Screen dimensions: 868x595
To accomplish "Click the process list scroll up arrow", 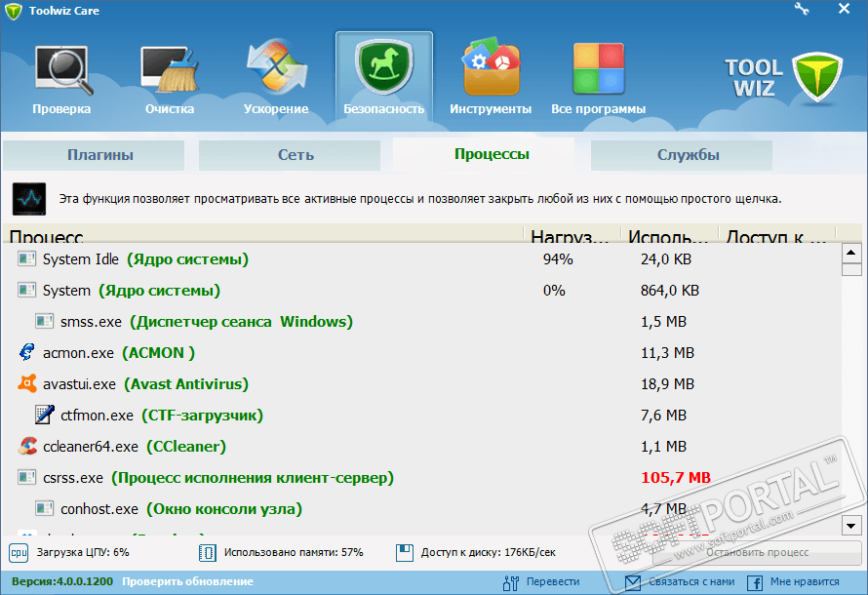I will tap(851, 254).
